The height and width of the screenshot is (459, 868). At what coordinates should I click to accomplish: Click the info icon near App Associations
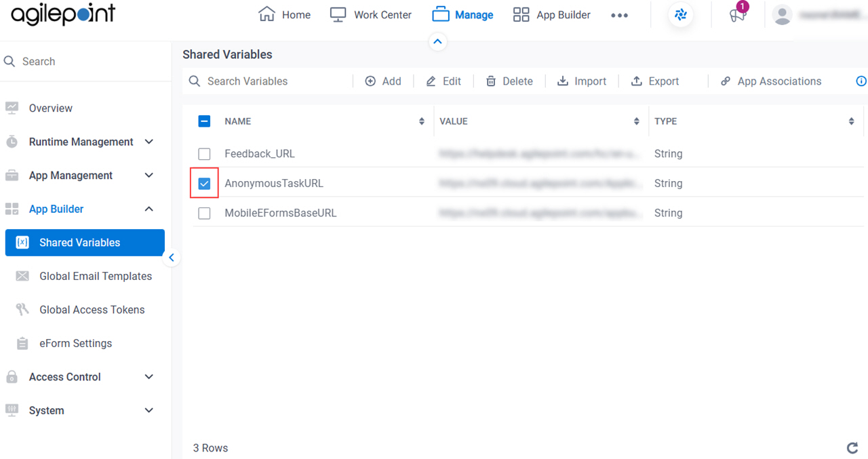pos(862,81)
